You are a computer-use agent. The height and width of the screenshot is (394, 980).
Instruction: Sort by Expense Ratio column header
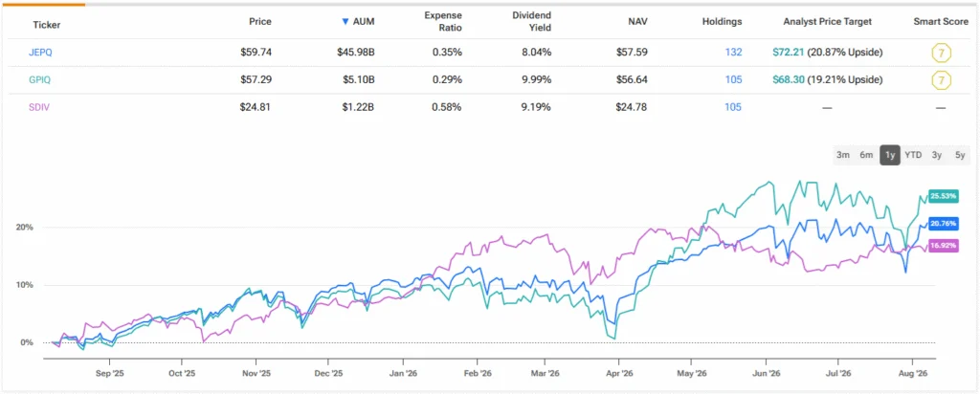click(x=441, y=21)
